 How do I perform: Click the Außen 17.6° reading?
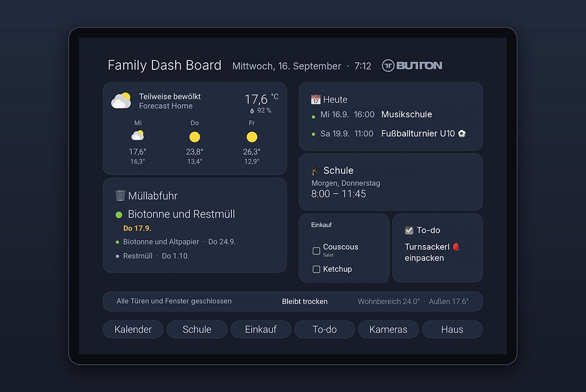coord(449,302)
